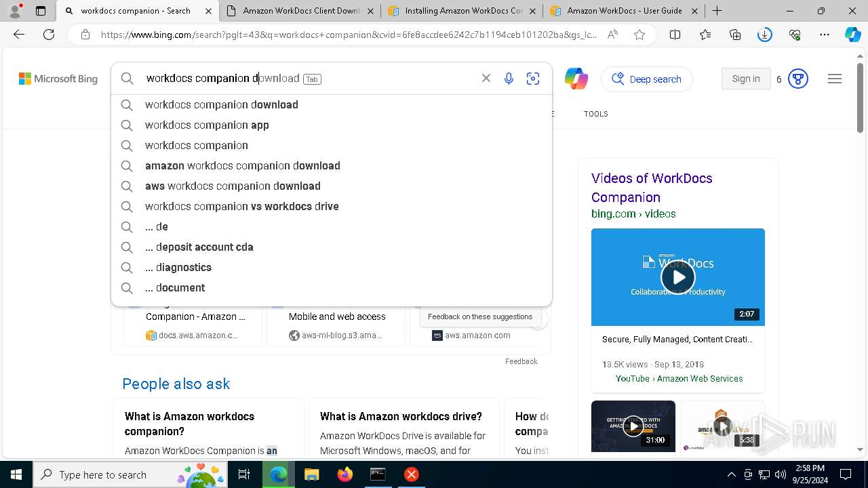Open Browser essentials icon
Viewport: 868px width, 488px height.
pyautogui.click(x=795, y=35)
